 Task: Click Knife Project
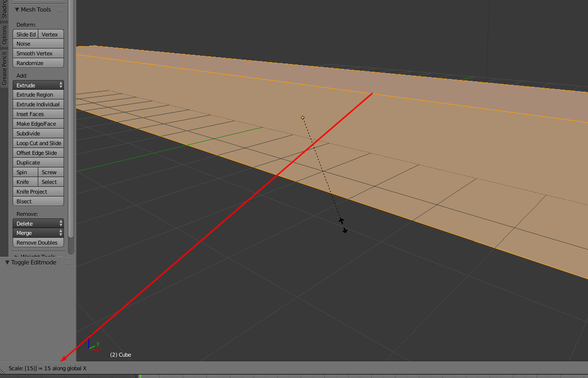pyautogui.click(x=38, y=192)
